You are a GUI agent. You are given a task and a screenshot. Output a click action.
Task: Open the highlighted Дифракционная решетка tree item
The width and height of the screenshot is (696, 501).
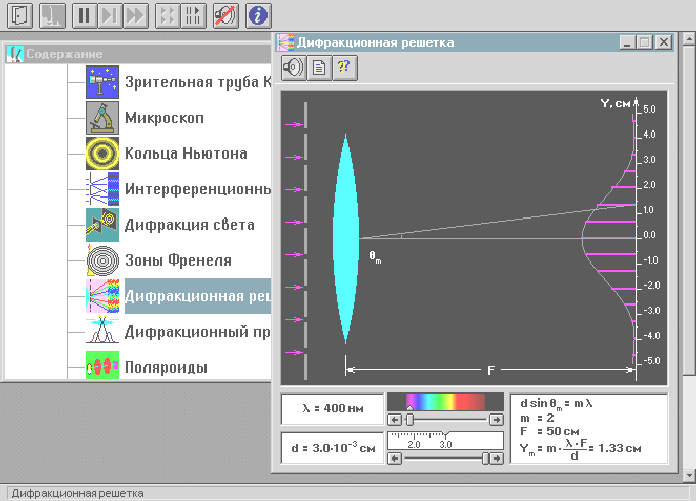pos(198,296)
